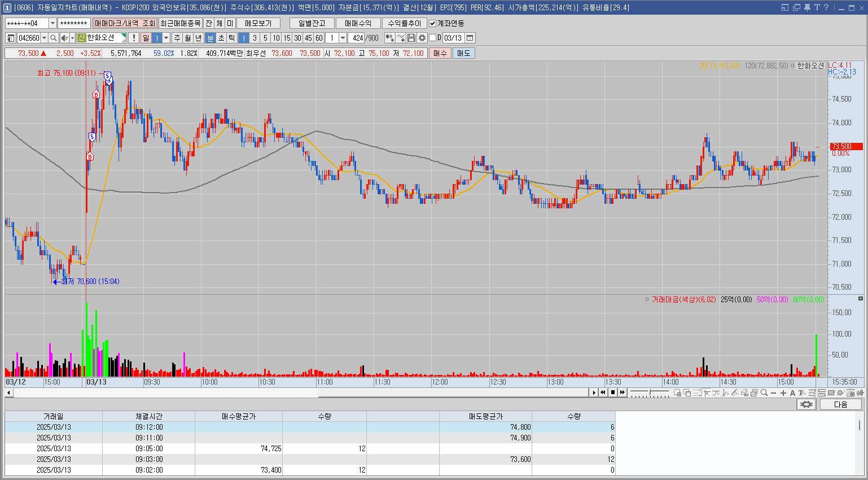Select the 3-minute interval tab

[255, 38]
